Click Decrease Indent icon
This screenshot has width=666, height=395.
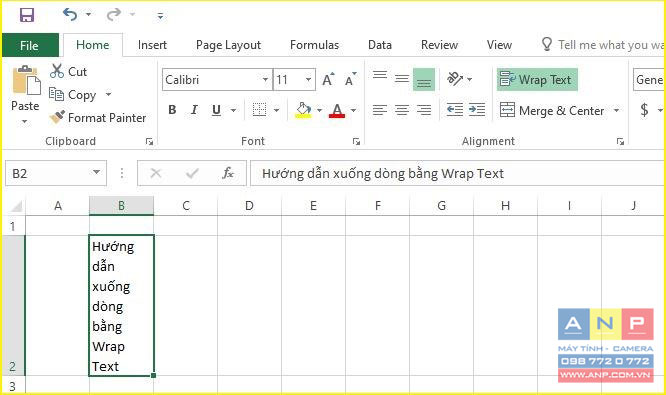pyautogui.click(x=455, y=110)
